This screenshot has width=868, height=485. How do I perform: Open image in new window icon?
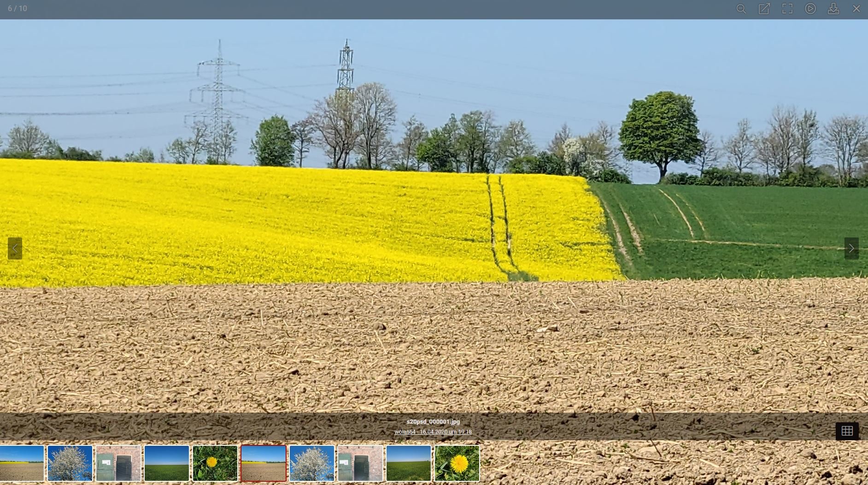tap(764, 9)
